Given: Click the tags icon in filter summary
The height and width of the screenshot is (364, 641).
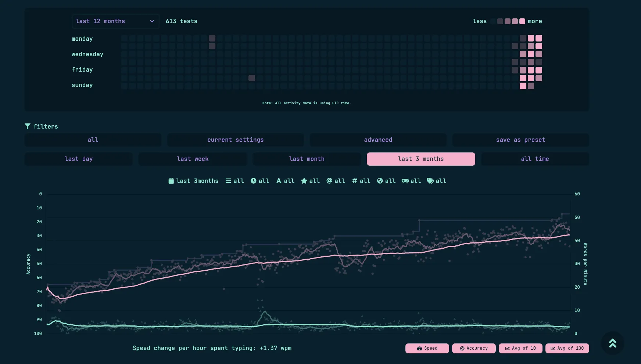Looking at the screenshot, I should [430, 181].
